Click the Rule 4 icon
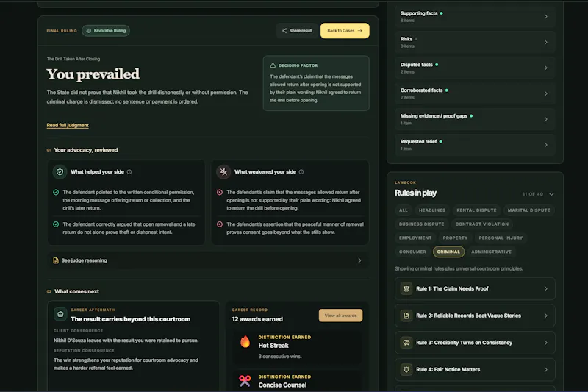588x392 pixels. (x=406, y=369)
